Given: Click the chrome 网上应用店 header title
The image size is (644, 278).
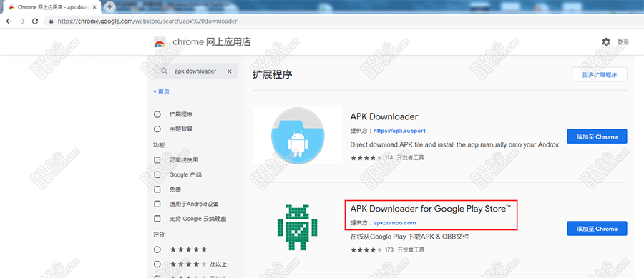Looking at the screenshot, I should pyautogui.click(x=212, y=42).
